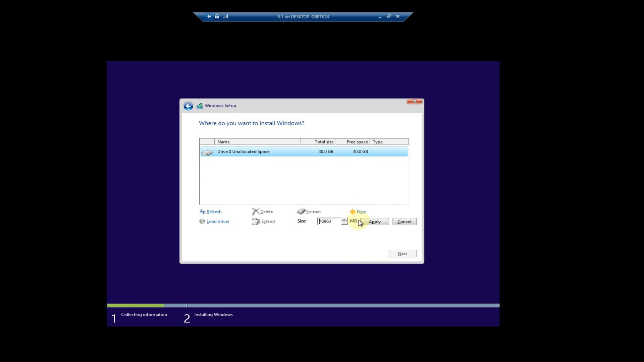The image size is (644, 362).
Task: Click the Delete partition option
Action: coord(267,212)
